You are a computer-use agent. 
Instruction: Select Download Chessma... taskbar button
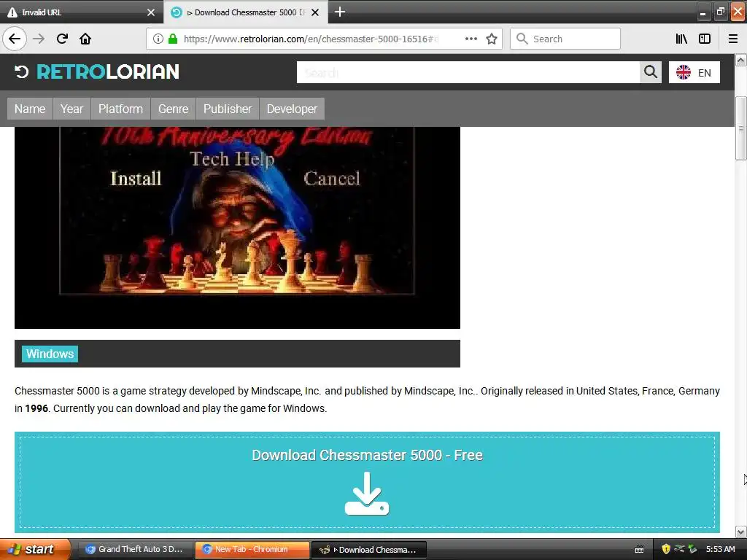click(368, 550)
